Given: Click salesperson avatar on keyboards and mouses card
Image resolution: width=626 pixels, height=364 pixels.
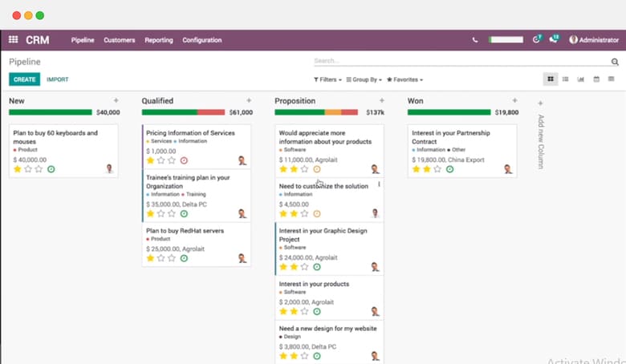Looking at the screenshot, I should coord(109,168).
